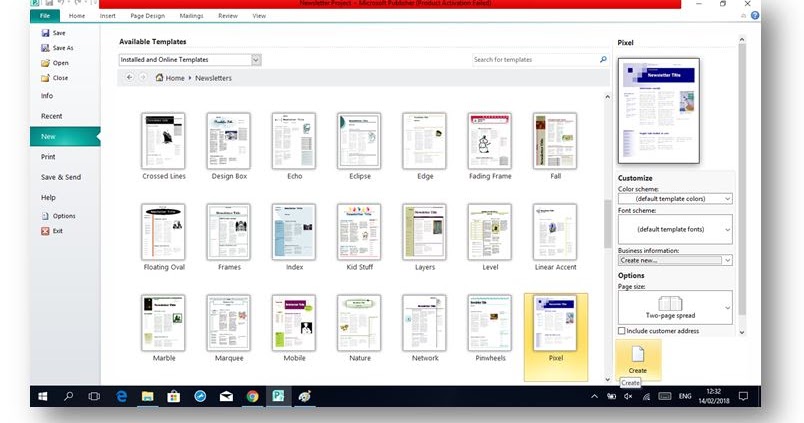Click the ENG language indicator
This screenshot has width=804, height=423.
tap(685, 396)
